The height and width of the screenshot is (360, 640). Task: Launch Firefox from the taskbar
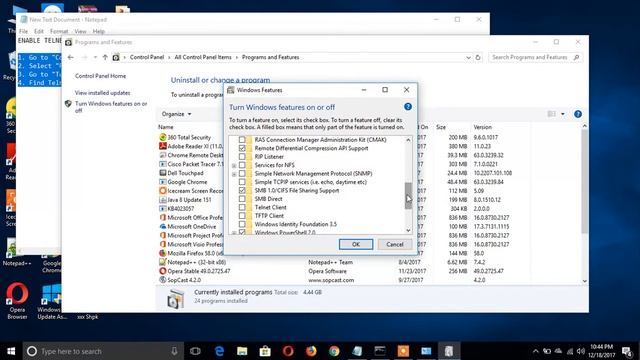coord(311,351)
